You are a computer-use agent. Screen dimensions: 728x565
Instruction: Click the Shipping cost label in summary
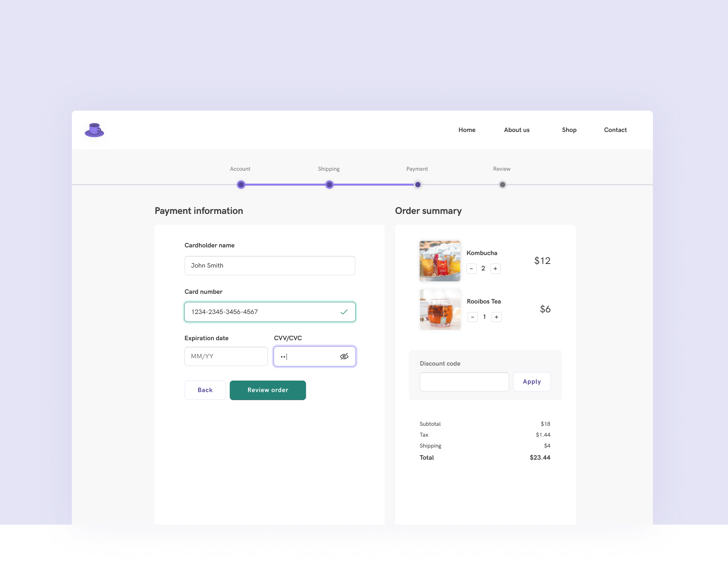pyautogui.click(x=431, y=446)
